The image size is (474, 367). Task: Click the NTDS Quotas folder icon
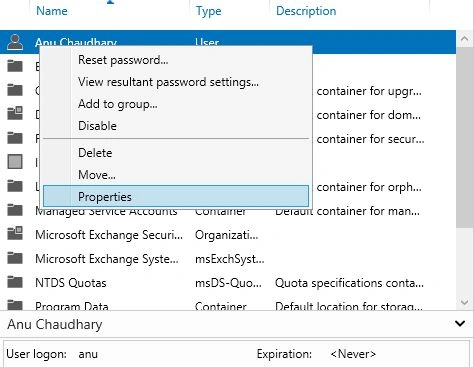click(15, 282)
